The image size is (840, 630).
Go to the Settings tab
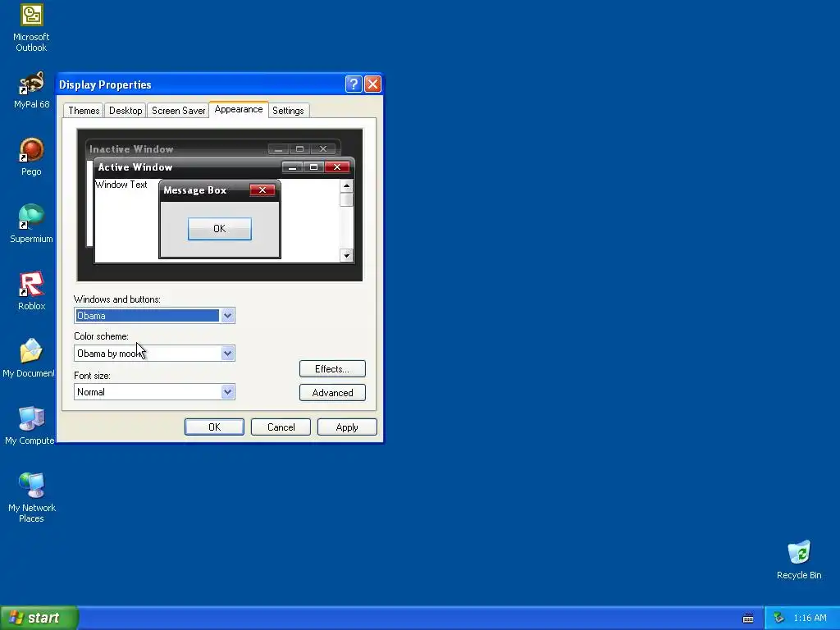pyautogui.click(x=288, y=111)
